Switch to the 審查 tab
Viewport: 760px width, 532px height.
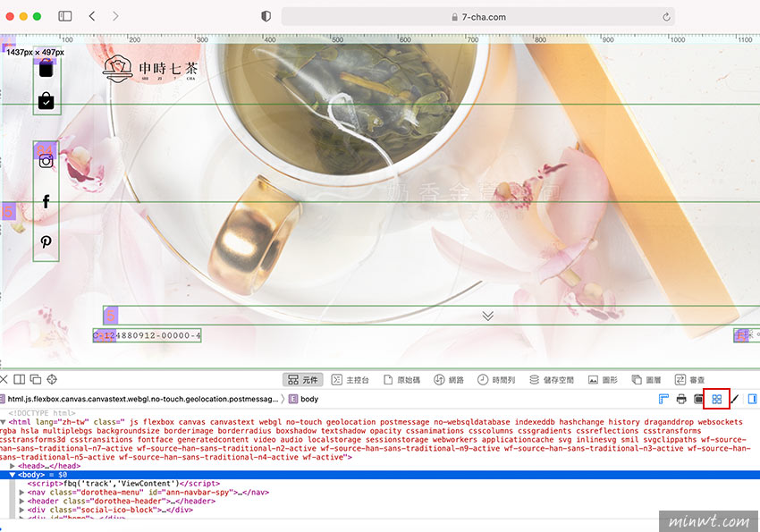point(689,380)
